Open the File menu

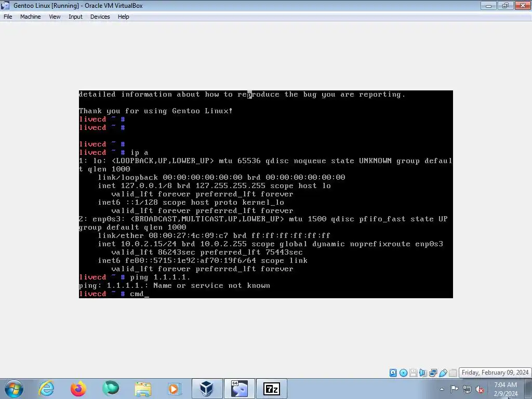[8, 17]
